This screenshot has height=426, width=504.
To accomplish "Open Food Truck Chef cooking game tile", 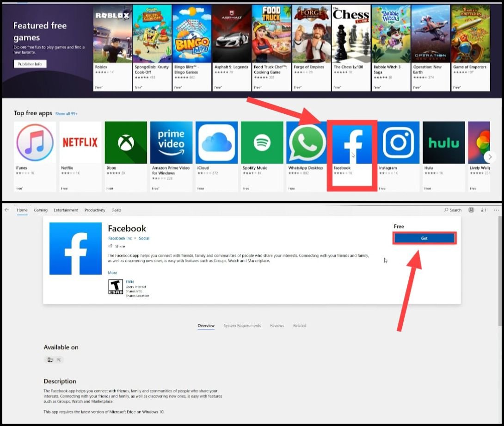I will pos(271,48).
